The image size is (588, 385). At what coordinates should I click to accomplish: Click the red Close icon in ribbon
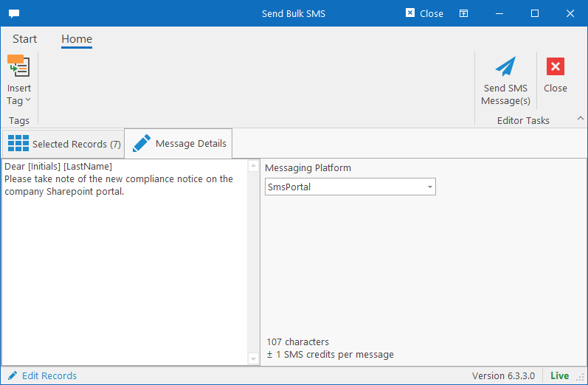point(556,66)
